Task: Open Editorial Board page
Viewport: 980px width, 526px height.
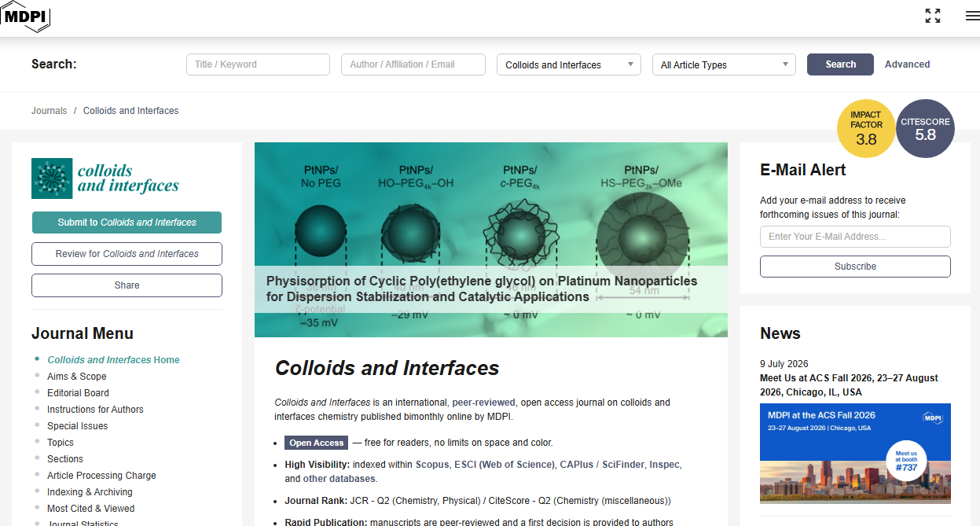Action: click(78, 393)
